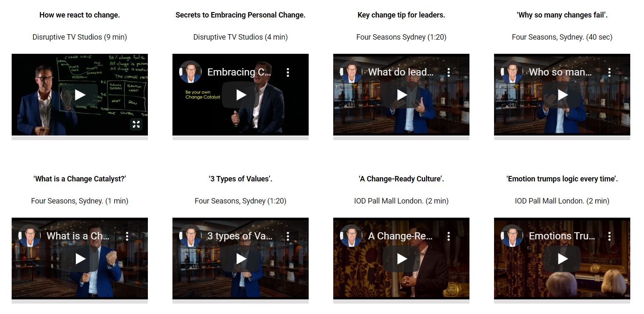Open three-dot menu on '3 types of Va...' video
Image resolution: width=644 pixels, height=314 pixels.
coord(288,236)
